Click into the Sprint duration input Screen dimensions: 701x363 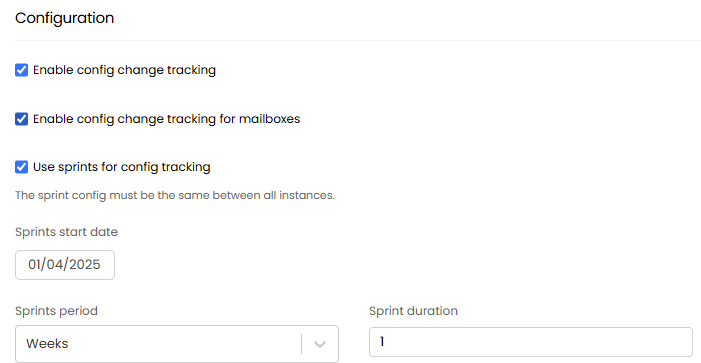pos(531,342)
